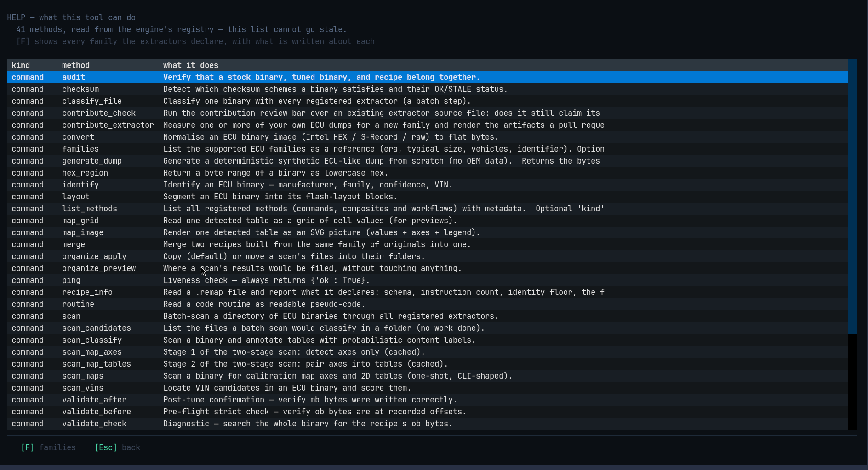Click the convert method row
This screenshot has width=868, height=470.
(428, 137)
